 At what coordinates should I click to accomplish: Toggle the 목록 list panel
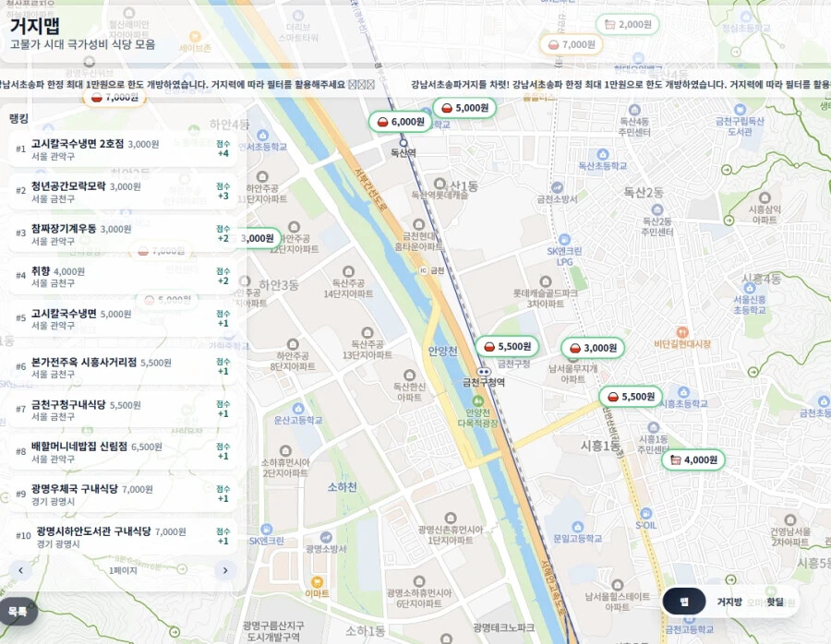[x=18, y=611]
